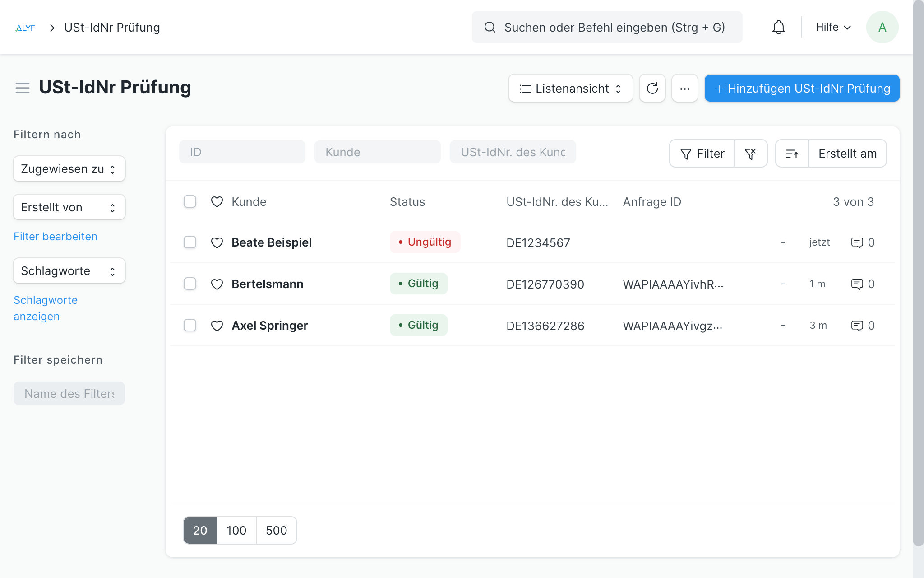Open the three-dots menu button

tap(684, 89)
